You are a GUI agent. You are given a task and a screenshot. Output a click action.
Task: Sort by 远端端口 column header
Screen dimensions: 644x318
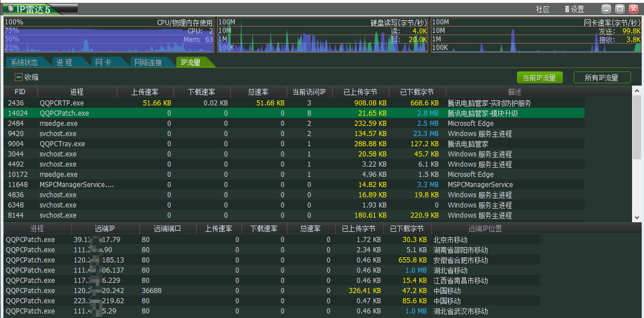click(168, 228)
